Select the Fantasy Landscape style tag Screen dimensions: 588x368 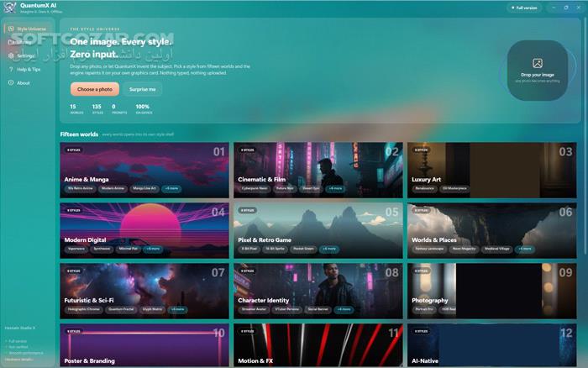click(429, 249)
